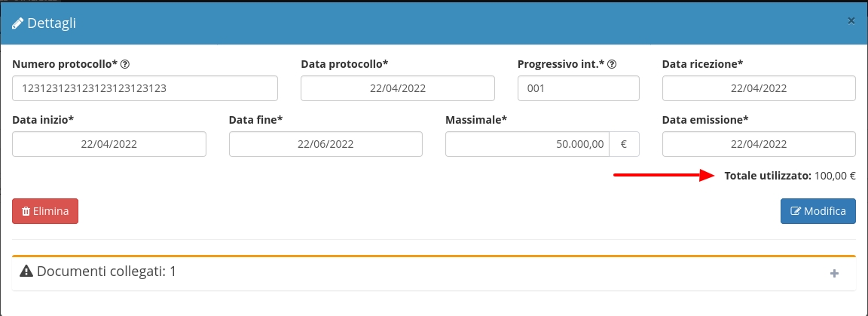The image size is (868, 316).
Task: Click the help icon beside Numero protocollo
Action: (125, 64)
